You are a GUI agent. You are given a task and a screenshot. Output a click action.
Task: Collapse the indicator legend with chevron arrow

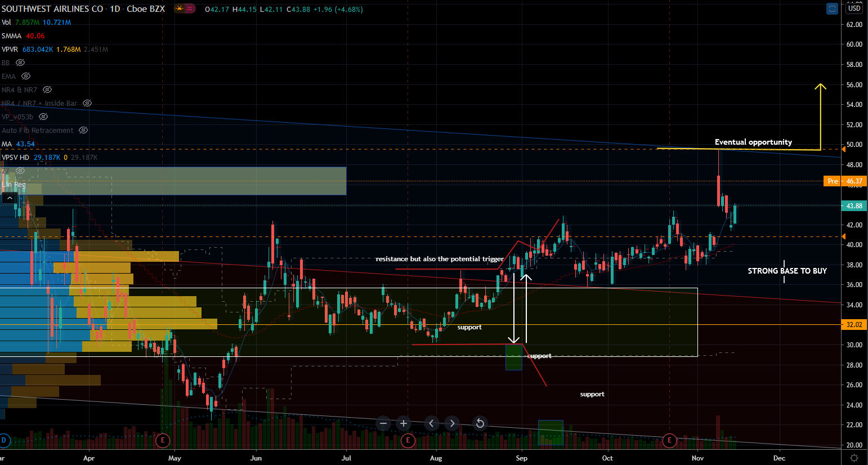pyautogui.click(x=10, y=198)
